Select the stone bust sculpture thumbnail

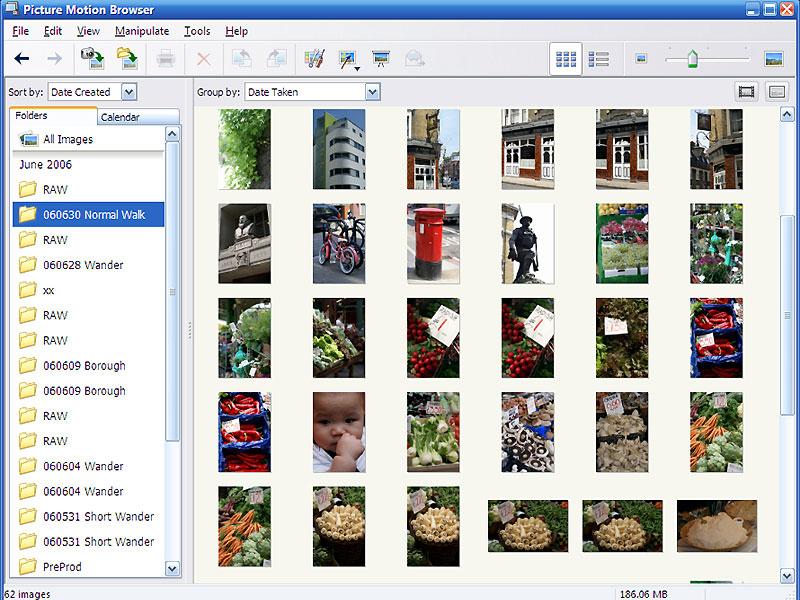[x=244, y=243]
